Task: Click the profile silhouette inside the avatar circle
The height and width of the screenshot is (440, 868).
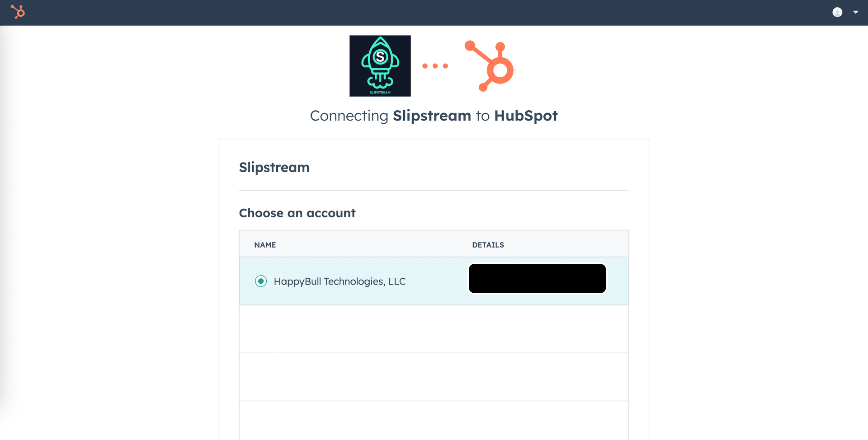Action: pos(838,12)
